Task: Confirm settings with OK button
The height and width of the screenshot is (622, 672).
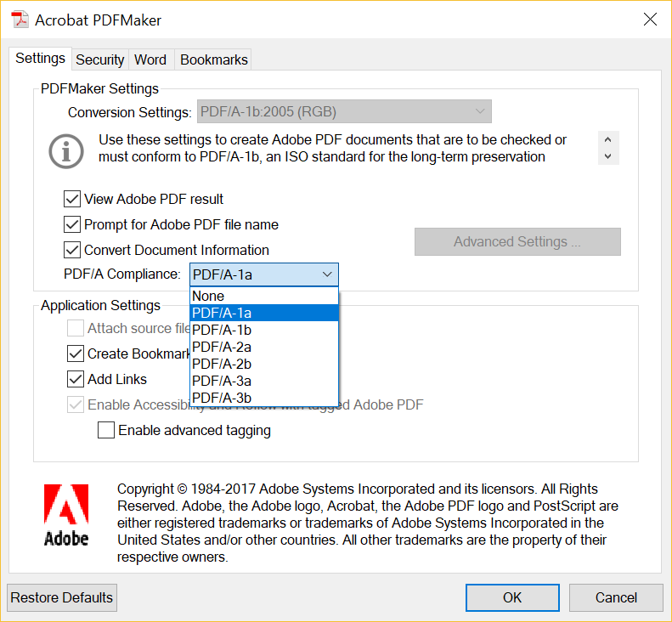Action: point(512,597)
